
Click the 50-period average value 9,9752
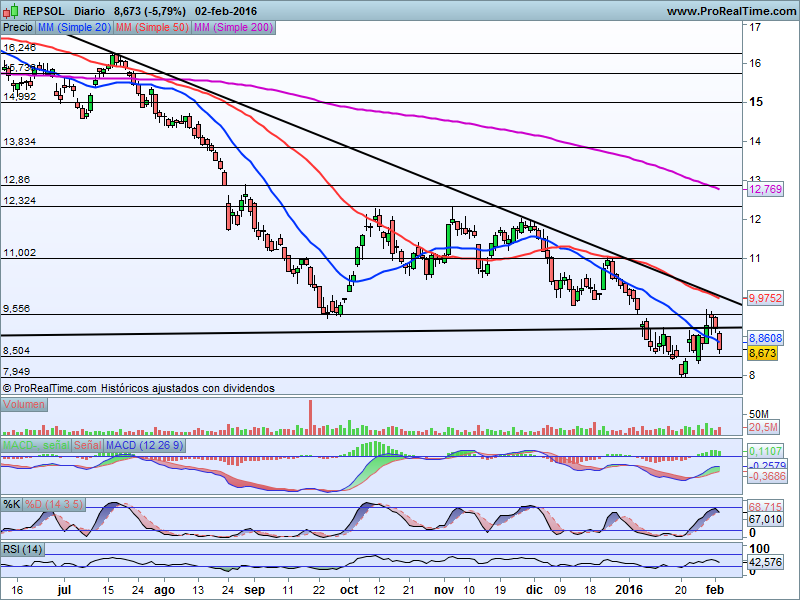click(x=765, y=298)
